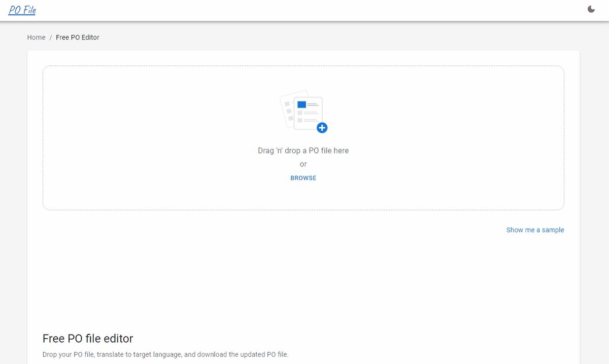Click the paper-sheets icon in the drop area
609x364 pixels.
pyautogui.click(x=300, y=109)
